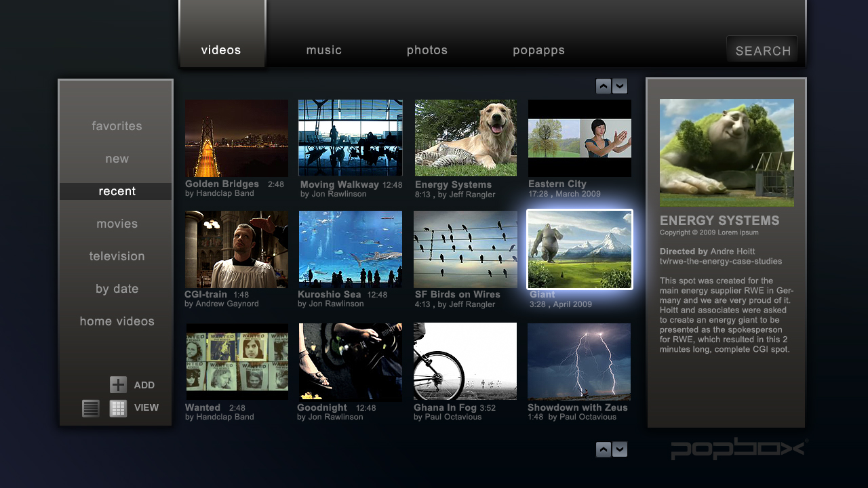Click the SEARCH button

762,50
